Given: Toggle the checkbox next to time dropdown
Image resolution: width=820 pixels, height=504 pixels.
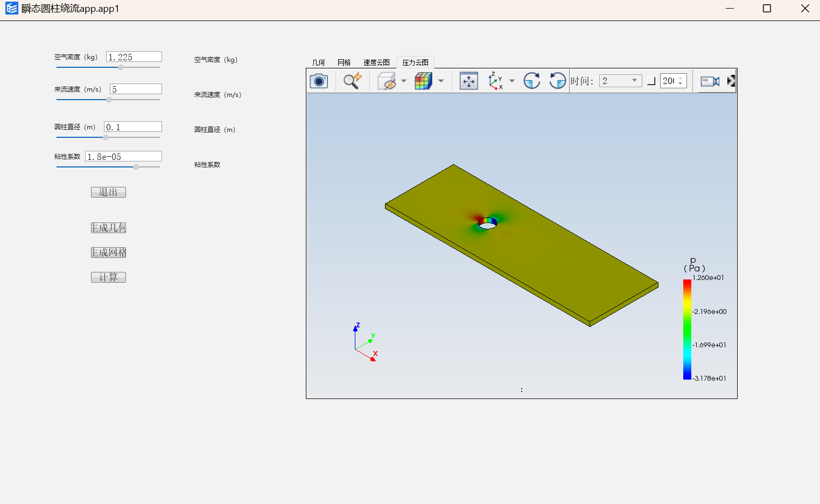Looking at the screenshot, I should point(651,81).
